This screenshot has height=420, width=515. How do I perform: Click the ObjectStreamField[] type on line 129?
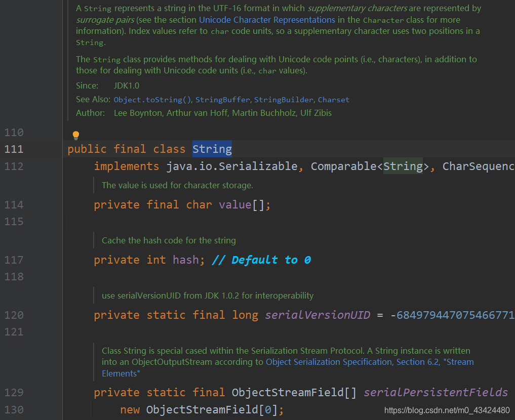294,393
